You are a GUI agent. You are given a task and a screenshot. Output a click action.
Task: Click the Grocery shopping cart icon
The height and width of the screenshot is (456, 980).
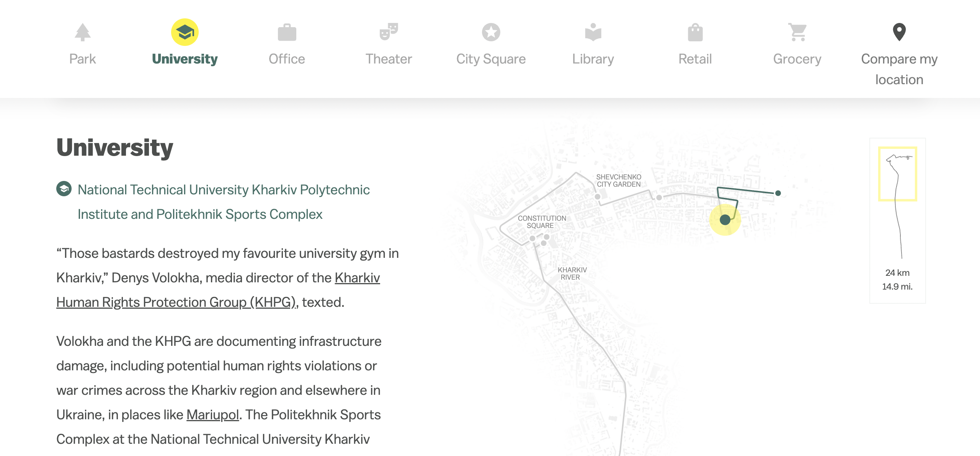coord(797,32)
